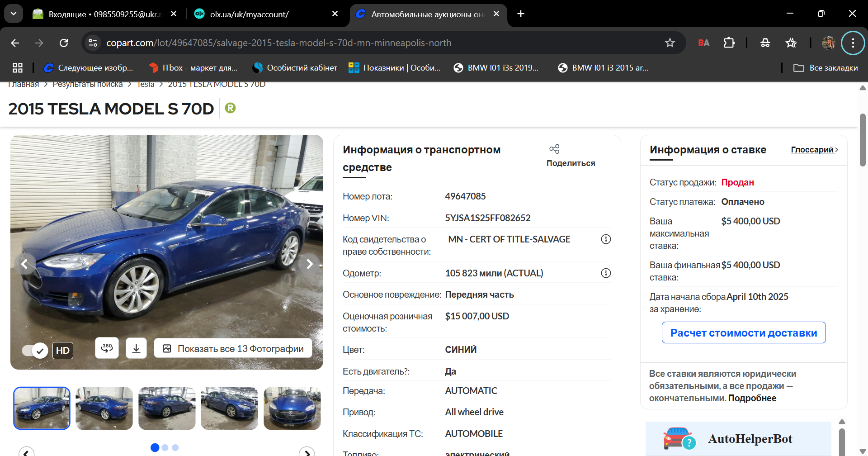Reload the Copart page
This screenshot has width=868, height=456.
coord(64,43)
